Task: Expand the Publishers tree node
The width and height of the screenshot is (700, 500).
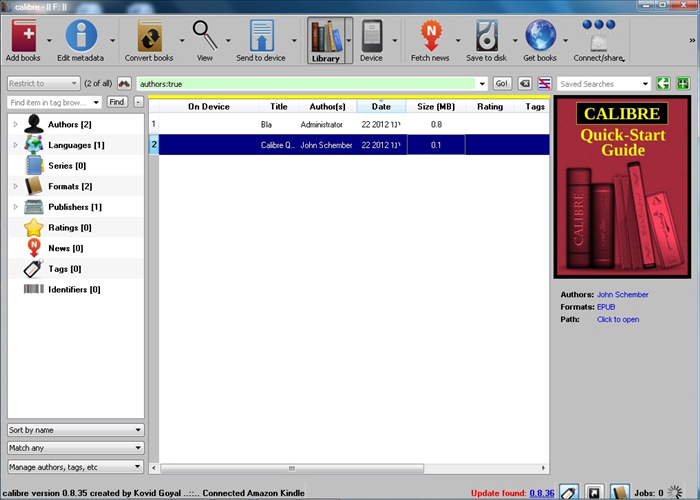Action: (16, 207)
